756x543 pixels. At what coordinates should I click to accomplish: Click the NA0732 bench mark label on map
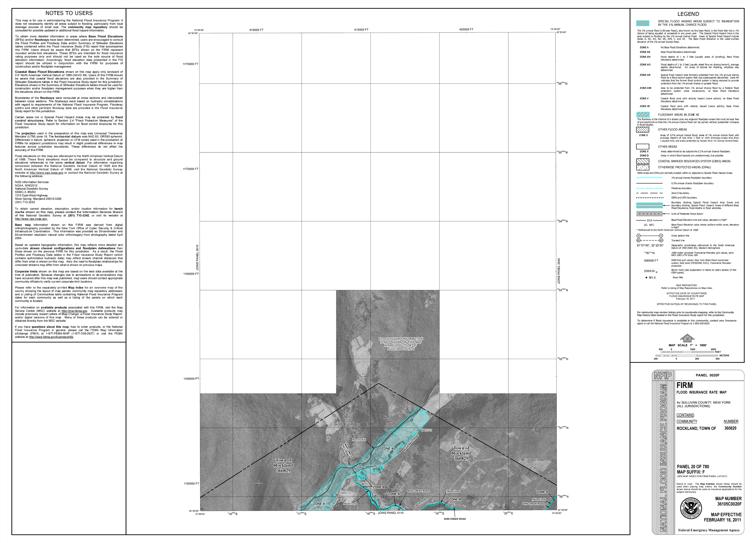pos(427,430)
